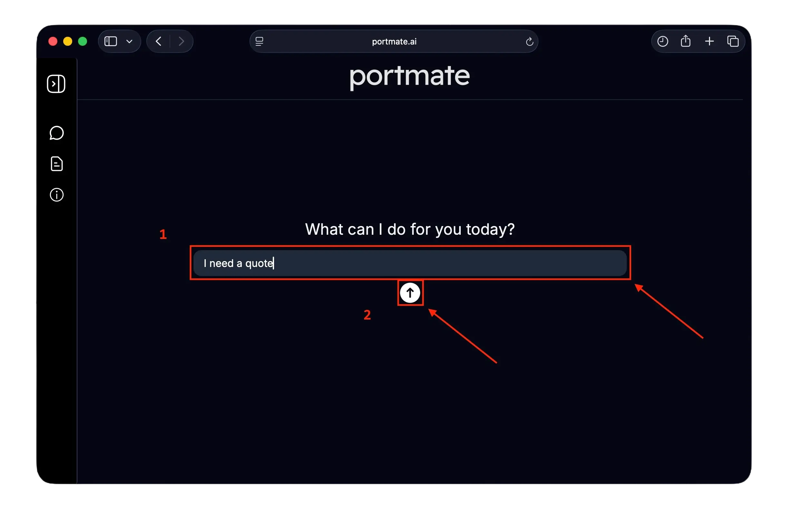The image size is (788, 532).
Task: Click the yellow minimize window button
Action: click(67, 41)
